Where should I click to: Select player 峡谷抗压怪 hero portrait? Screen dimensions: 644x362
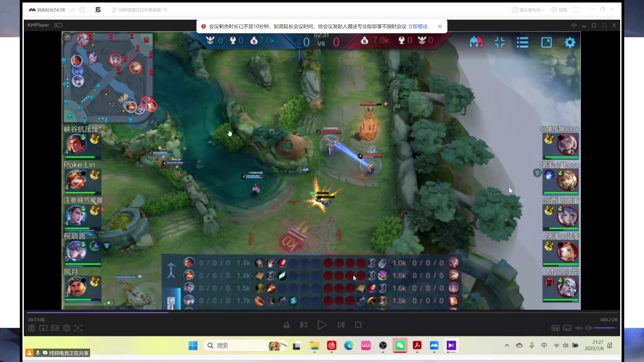point(76,144)
